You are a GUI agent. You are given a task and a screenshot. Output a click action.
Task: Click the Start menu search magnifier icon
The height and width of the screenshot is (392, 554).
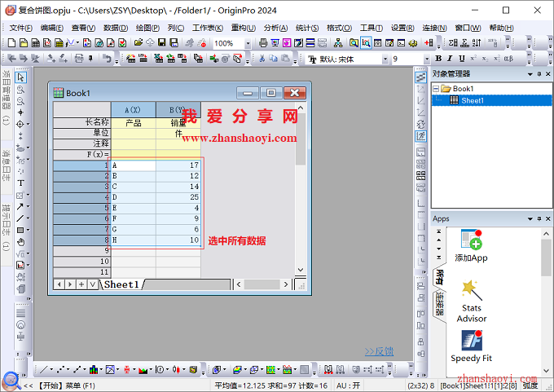click(11, 381)
